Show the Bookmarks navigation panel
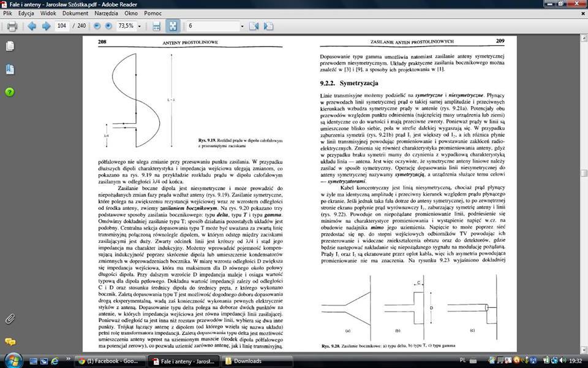Viewport: 588px width, 368px height. (10, 69)
